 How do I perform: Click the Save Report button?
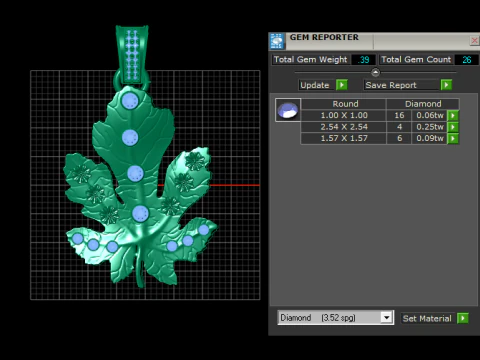click(x=401, y=85)
